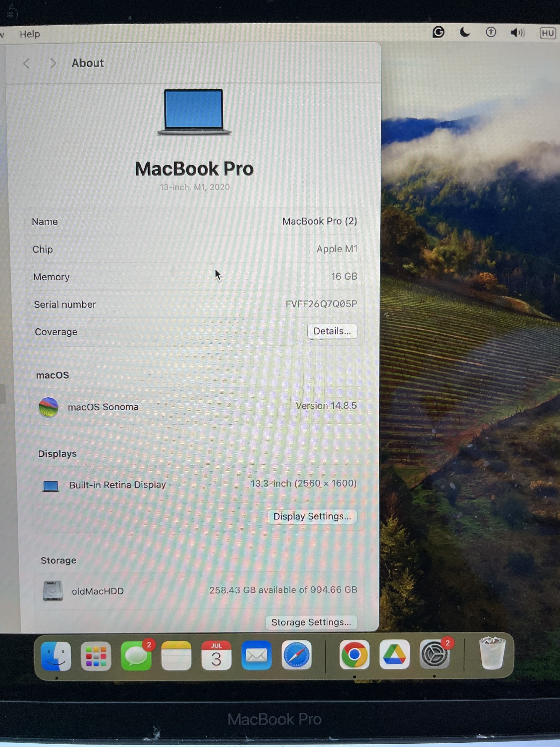This screenshot has height=747, width=560.
Task: Open System Settings Dock icon
Action: click(x=434, y=654)
